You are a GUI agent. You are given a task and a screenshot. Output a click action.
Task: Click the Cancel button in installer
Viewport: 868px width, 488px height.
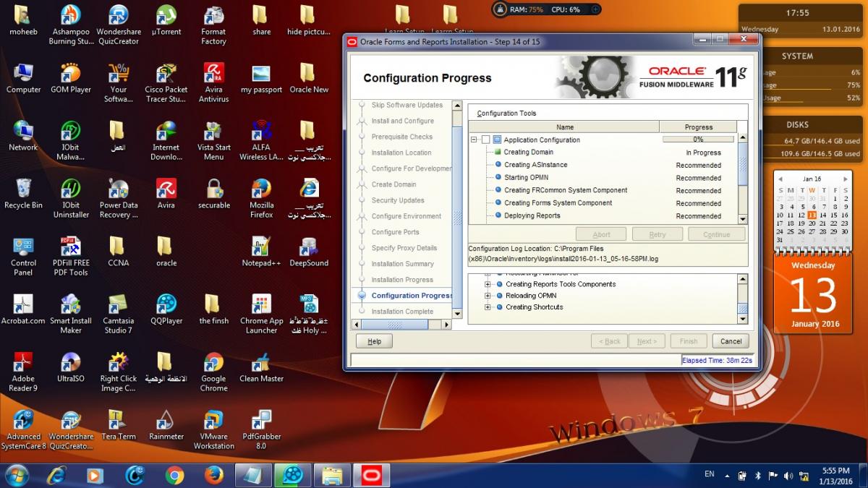[731, 341]
